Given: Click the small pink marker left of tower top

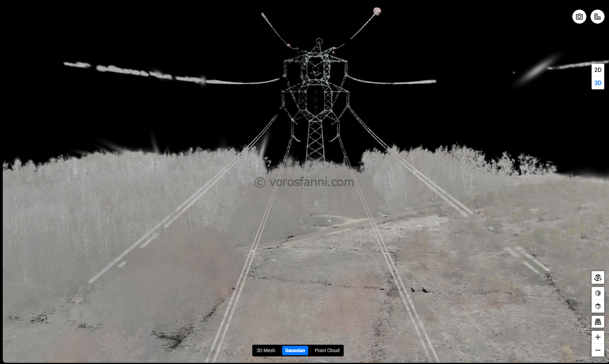Looking at the screenshot, I should 288,46.
